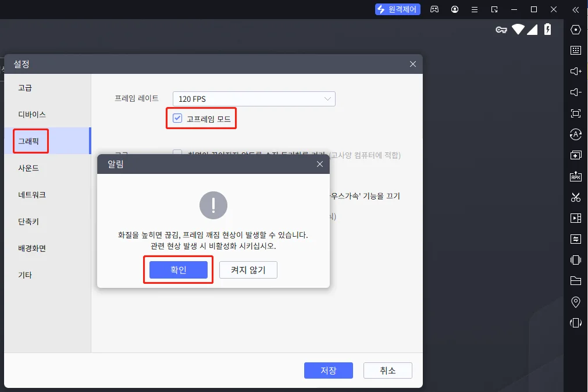588x392 pixels.
Task: Rotate screen with the rotate device icon
Action: pos(576,323)
